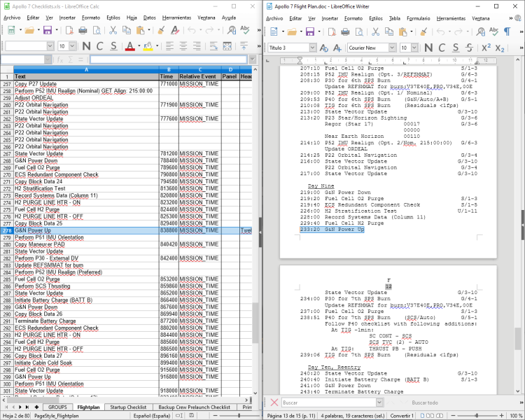
Task: Clear direct formatting in Calc
Action: (175, 31)
